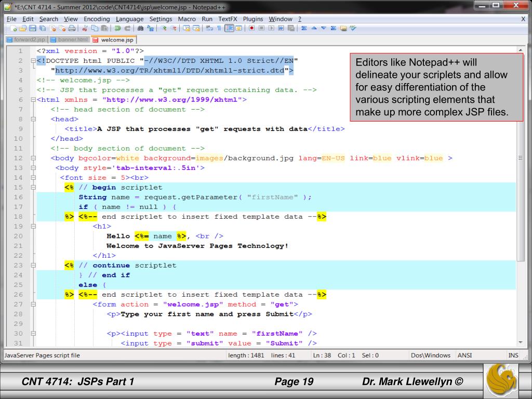Switch to the banner.html tab
Image resolution: width=532 pixels, height=399 pixels.
click(x=70, y=39)
